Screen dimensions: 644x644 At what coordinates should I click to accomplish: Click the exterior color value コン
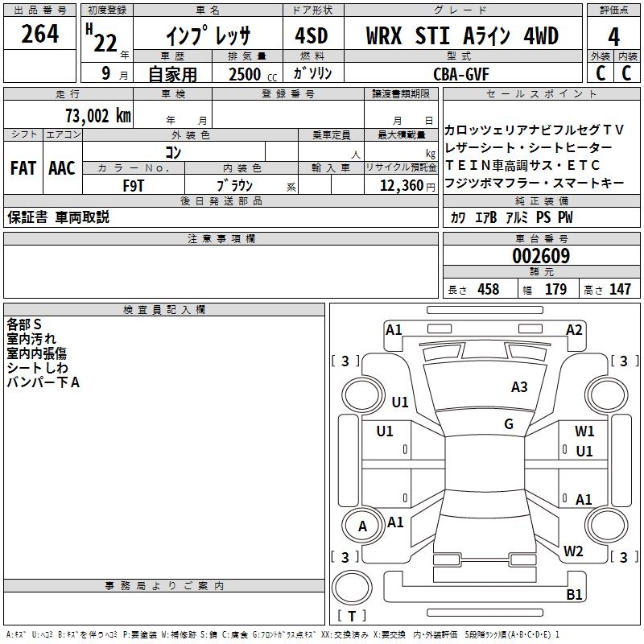173,152
